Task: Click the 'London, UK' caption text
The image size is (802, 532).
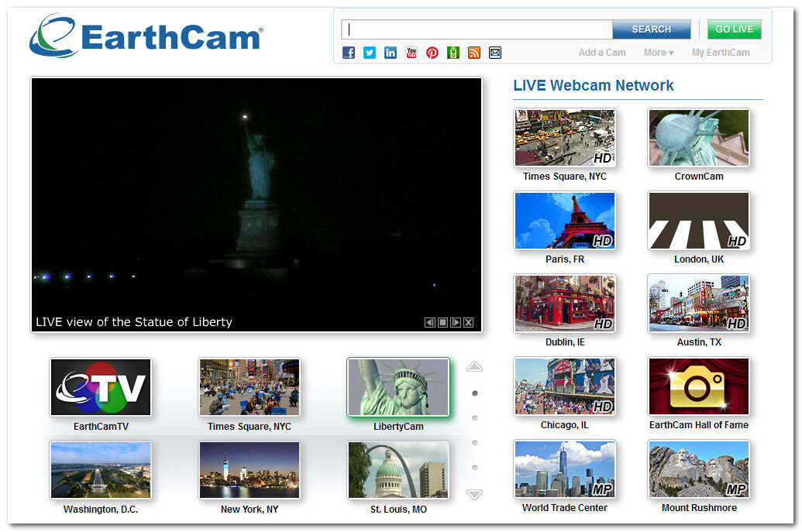Action: tap(699, 259)
